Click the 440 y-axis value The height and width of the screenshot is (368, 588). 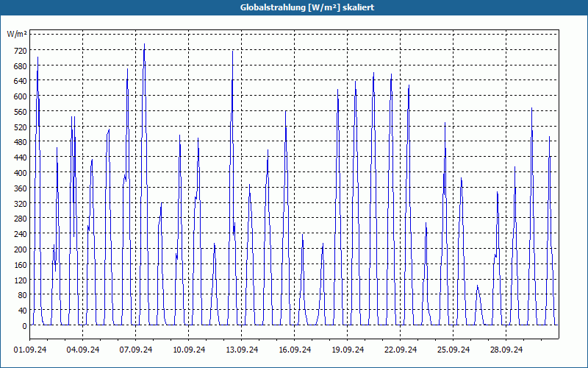pos(20,158)
